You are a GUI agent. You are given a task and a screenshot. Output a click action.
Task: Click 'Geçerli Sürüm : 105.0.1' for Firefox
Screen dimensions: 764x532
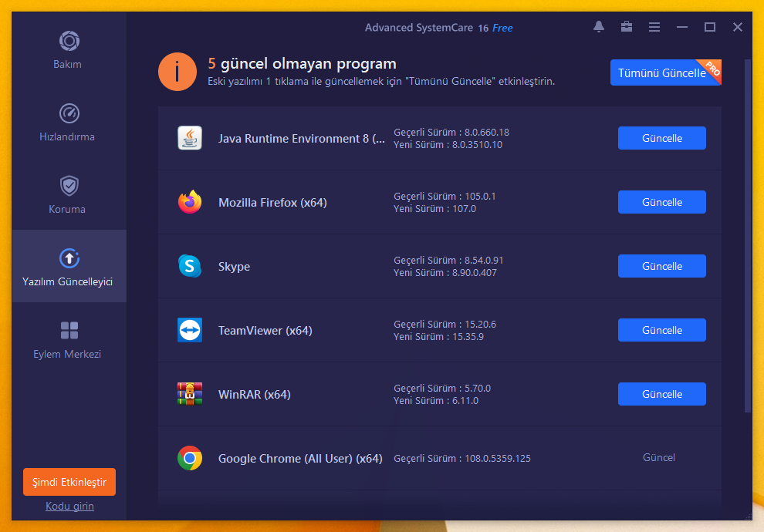tap(445, 197)
